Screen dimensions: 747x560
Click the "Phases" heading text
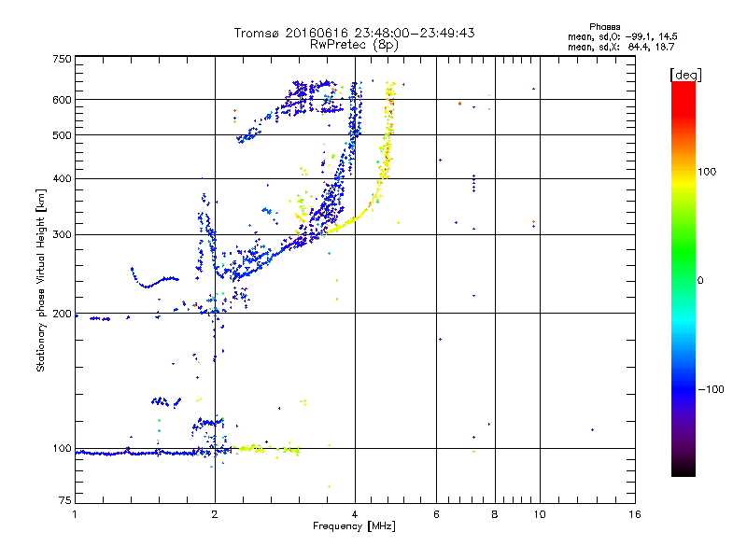[x=604, y=27]
